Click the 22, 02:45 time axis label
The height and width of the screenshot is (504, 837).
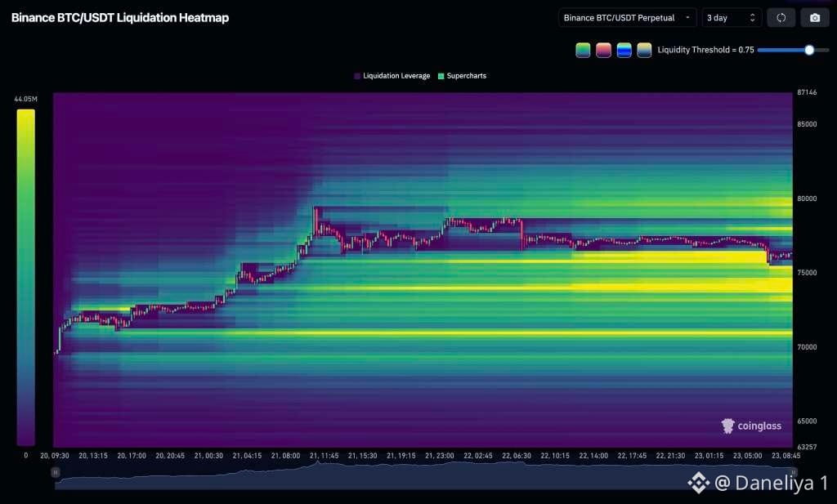pyautogui.click(x=477, y=456)
